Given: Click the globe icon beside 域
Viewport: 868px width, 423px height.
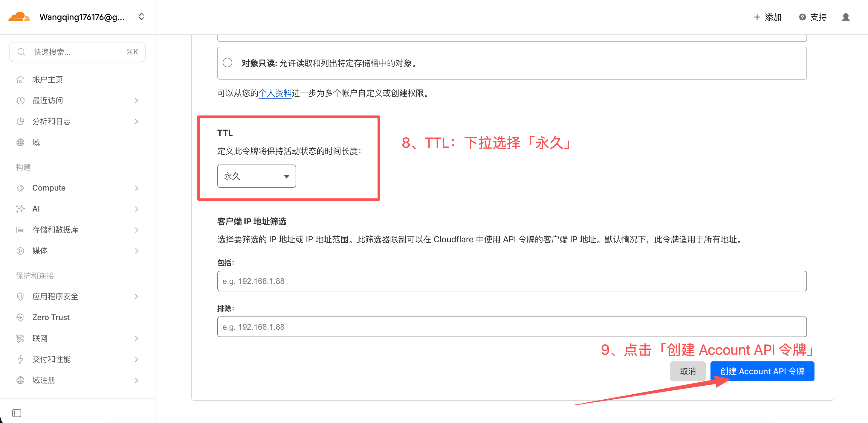Looking at the screenshot, I should (20, 142).
